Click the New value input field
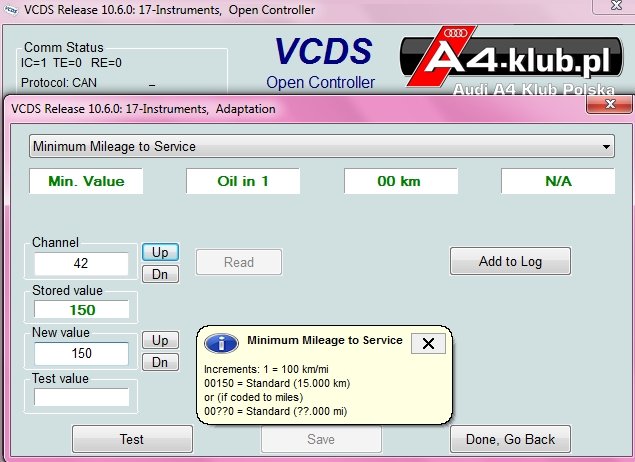This screenshot has height=462, width=635. point(81,353)
